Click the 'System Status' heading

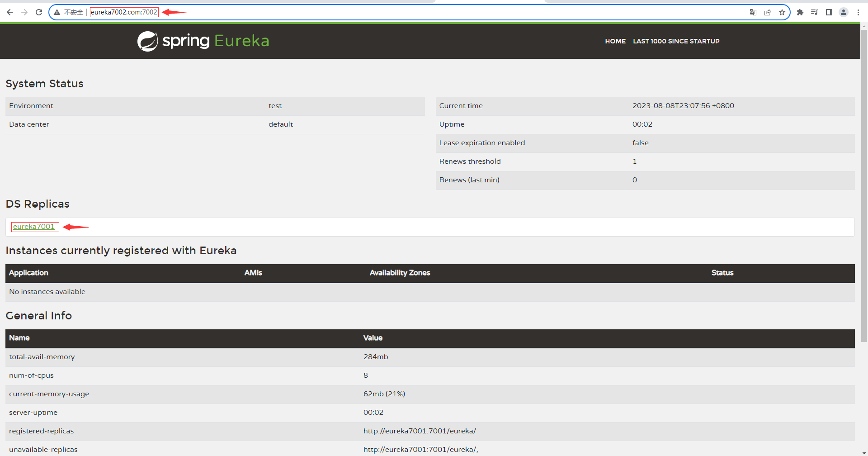[x=44, y=84]
